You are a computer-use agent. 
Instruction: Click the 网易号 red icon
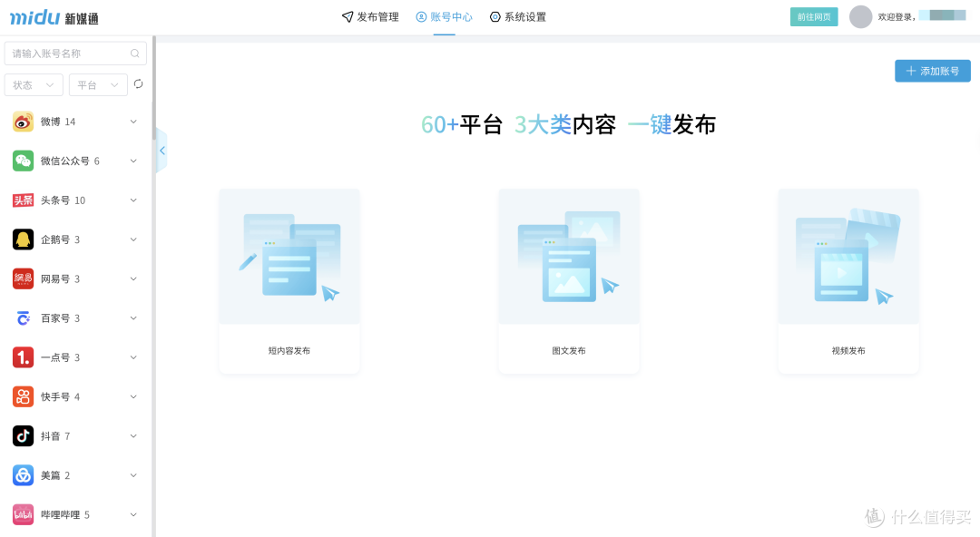coord(23,278)
